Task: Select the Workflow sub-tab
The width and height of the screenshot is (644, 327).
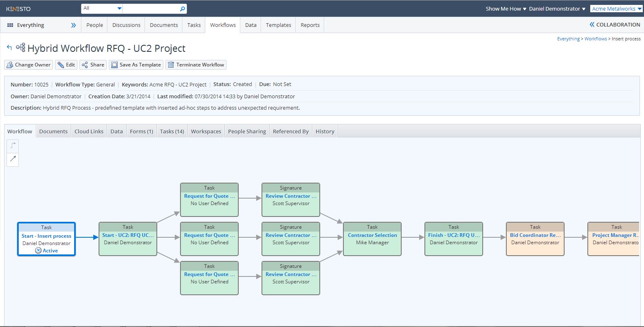Action: (x=20, y=131)
